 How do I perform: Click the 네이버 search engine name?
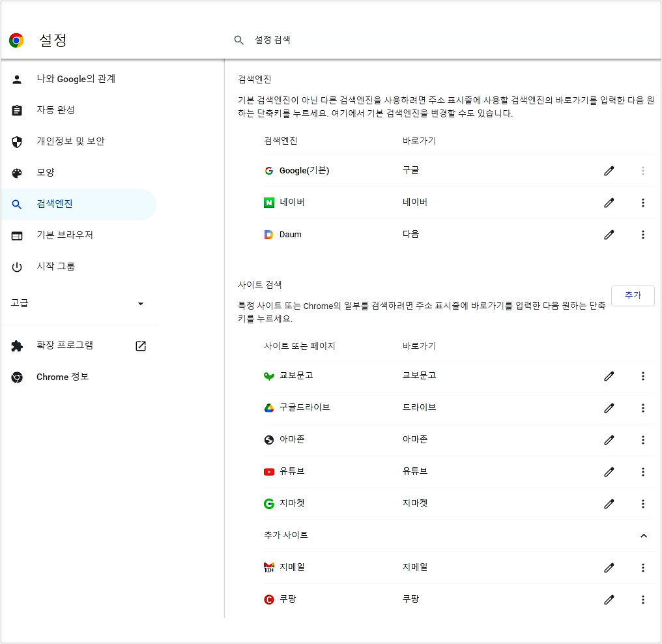click(292, 202)
